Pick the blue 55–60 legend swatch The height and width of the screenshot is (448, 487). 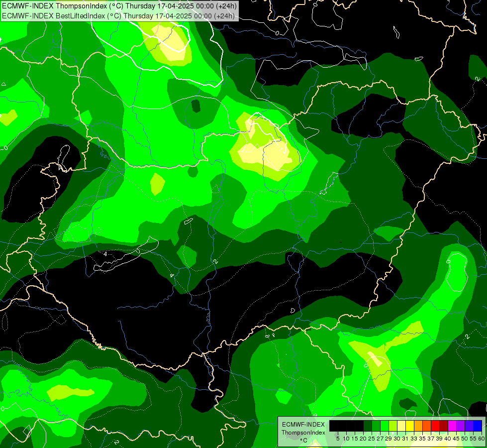click(x=478, y=426)
